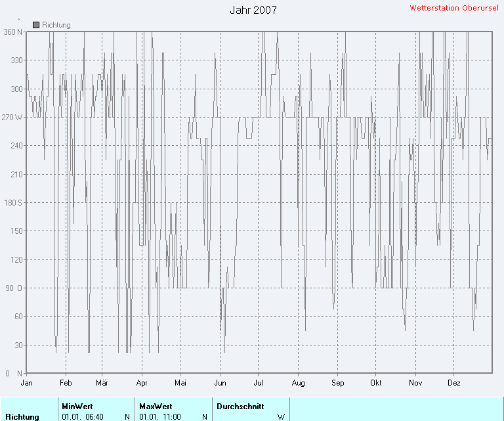Click the Apr month label

tap(142, 383)
